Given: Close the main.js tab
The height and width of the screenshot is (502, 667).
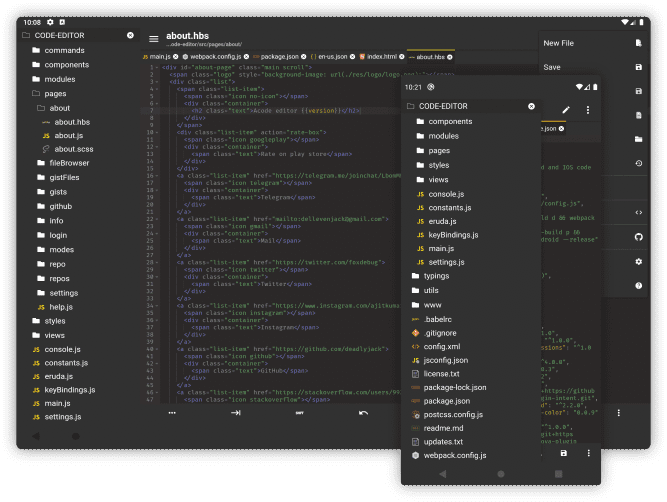Looking at the screenshot, I should point(176,57).
